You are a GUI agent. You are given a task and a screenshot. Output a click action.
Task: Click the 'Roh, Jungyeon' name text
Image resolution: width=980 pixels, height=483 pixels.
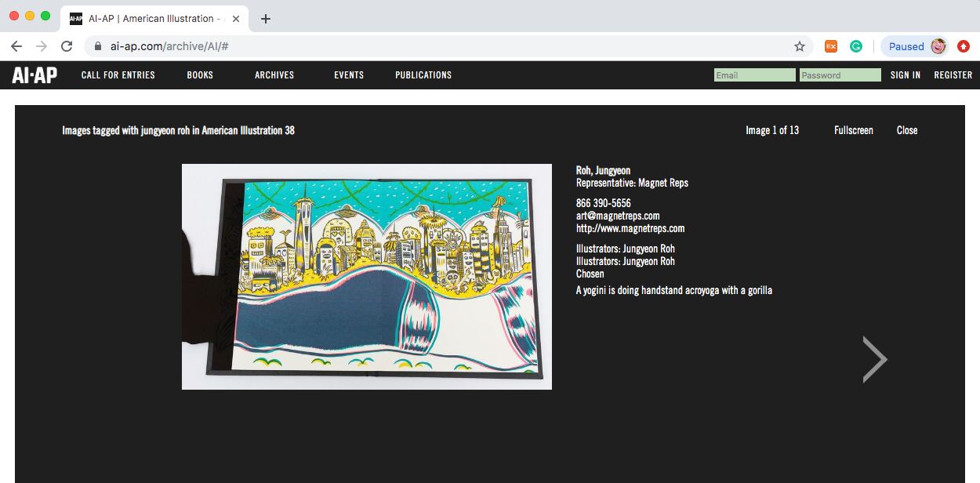point(603,170)
